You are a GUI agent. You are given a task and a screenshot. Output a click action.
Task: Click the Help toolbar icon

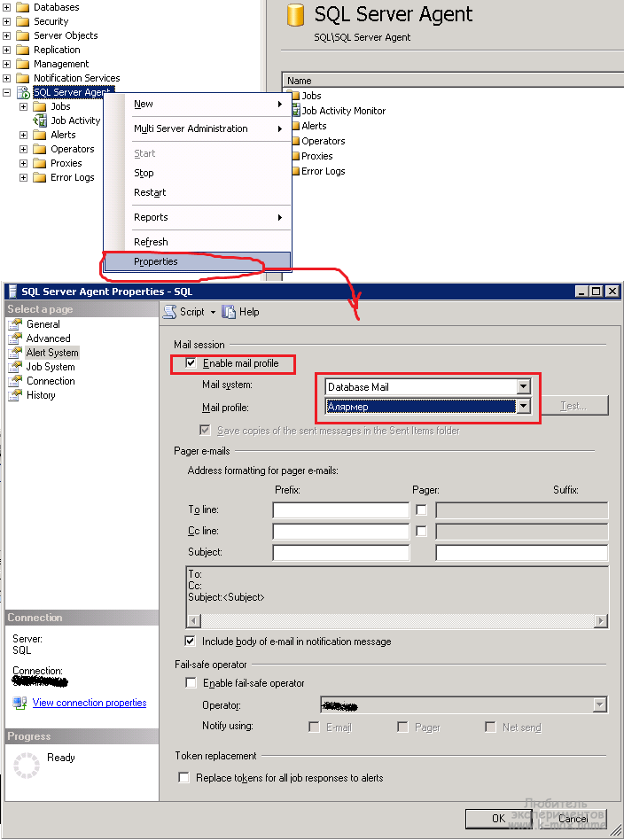click(x=229, y=312)
